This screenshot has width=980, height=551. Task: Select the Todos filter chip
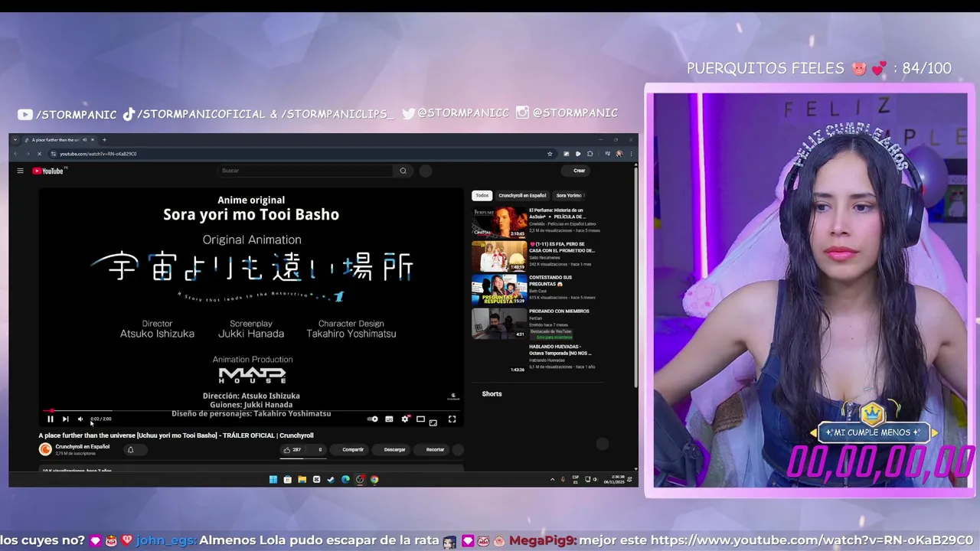(x=482, y=195)
